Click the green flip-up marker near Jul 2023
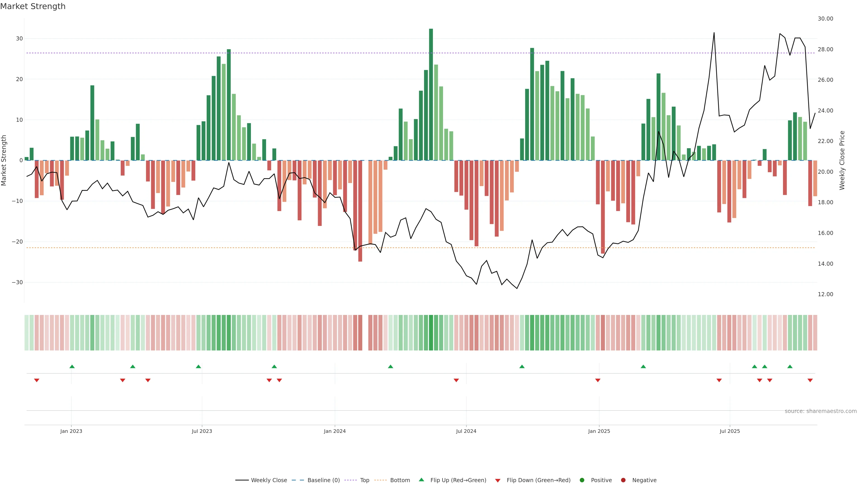868x488 pixels. click(x=198, y=366)
